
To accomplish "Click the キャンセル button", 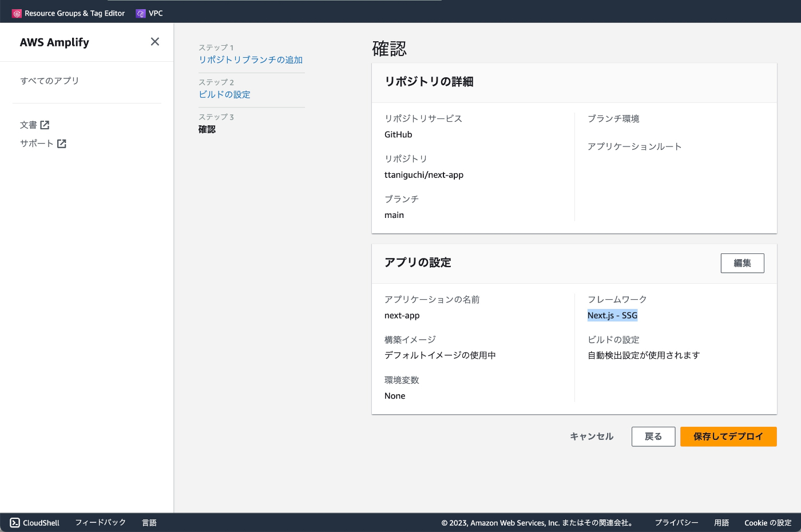I will click(x=592, y=436).
